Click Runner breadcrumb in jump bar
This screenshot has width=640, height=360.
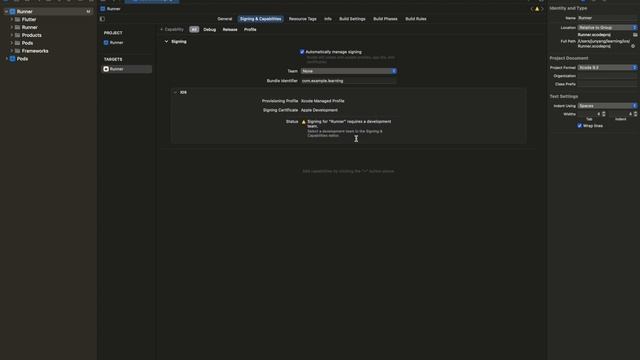point(110,9)
